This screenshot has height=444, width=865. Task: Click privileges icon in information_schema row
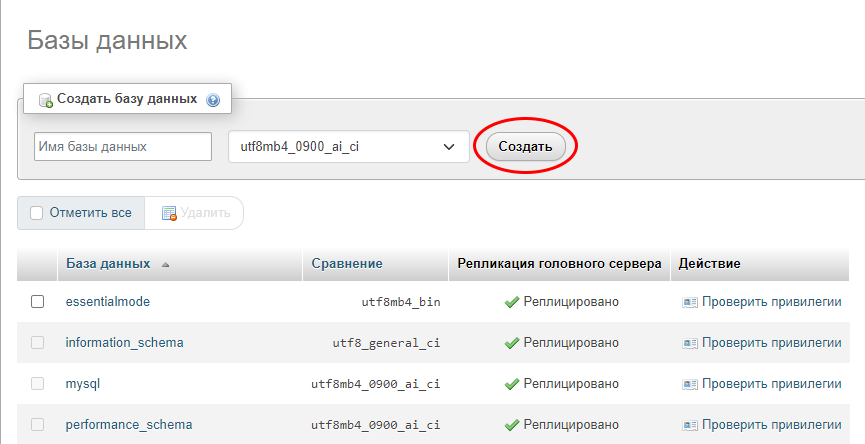pyautogui.click(x=689, y=343)
